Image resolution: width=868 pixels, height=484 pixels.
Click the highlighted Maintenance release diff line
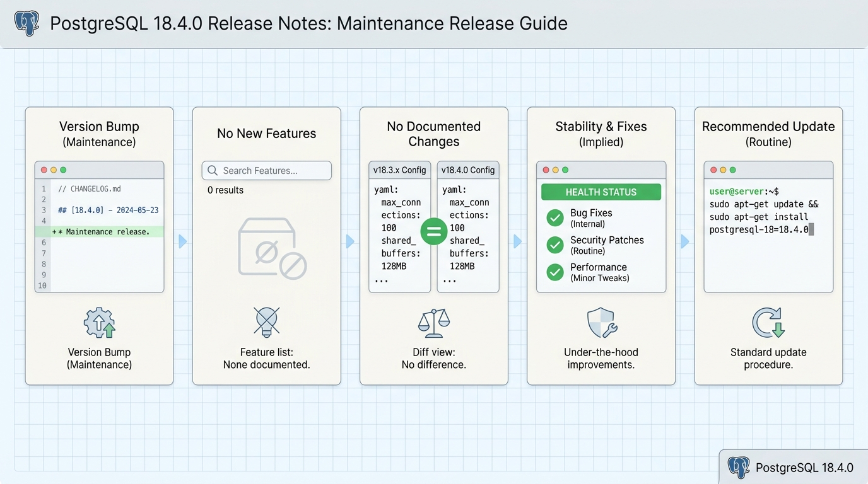tap(100, 232)
